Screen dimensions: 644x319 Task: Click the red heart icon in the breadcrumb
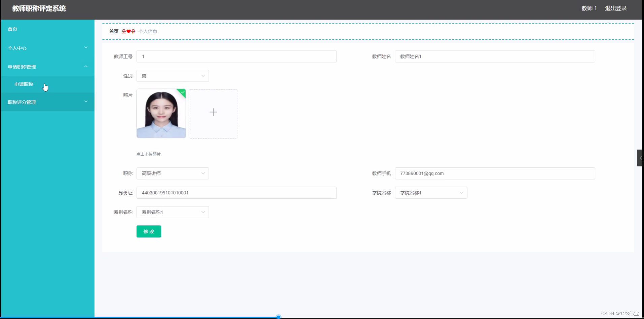(x=128, y=31)
